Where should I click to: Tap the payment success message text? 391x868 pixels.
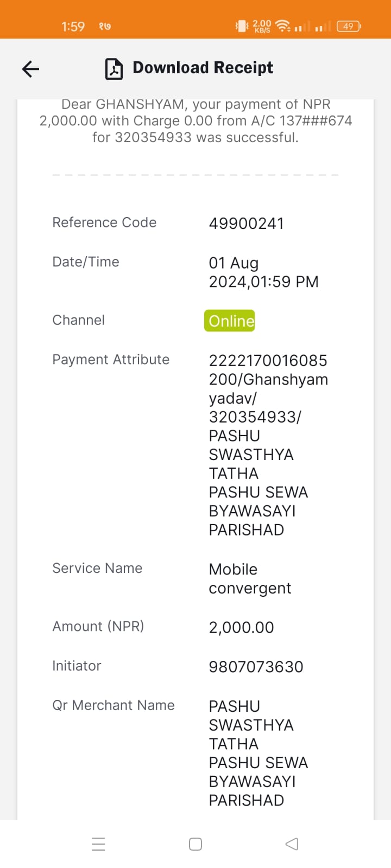pos(195,122)
